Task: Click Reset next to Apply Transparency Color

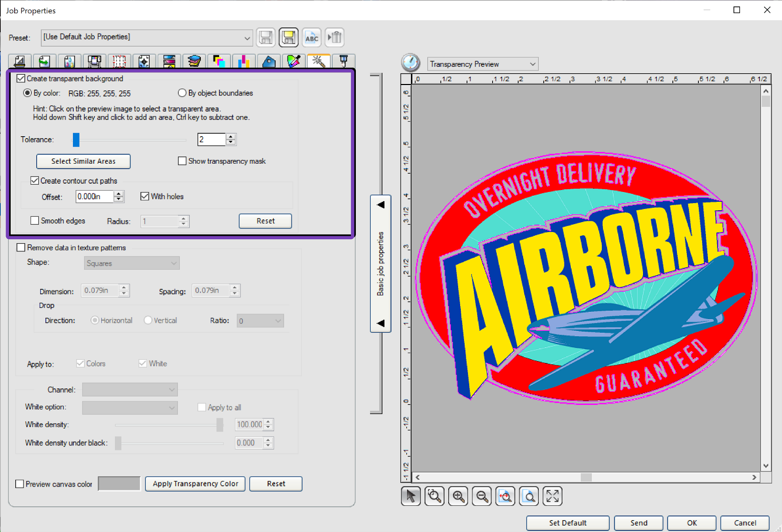Action: [x=276, y=484]
